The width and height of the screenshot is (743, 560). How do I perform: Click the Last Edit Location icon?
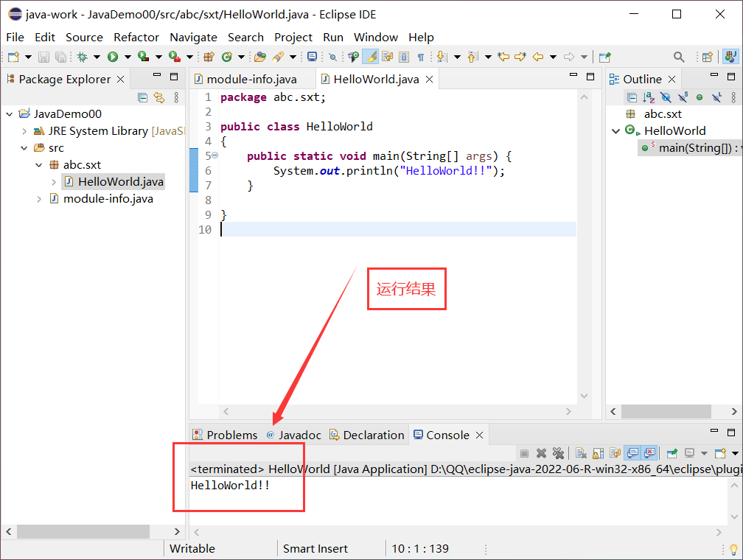point(503,57)
